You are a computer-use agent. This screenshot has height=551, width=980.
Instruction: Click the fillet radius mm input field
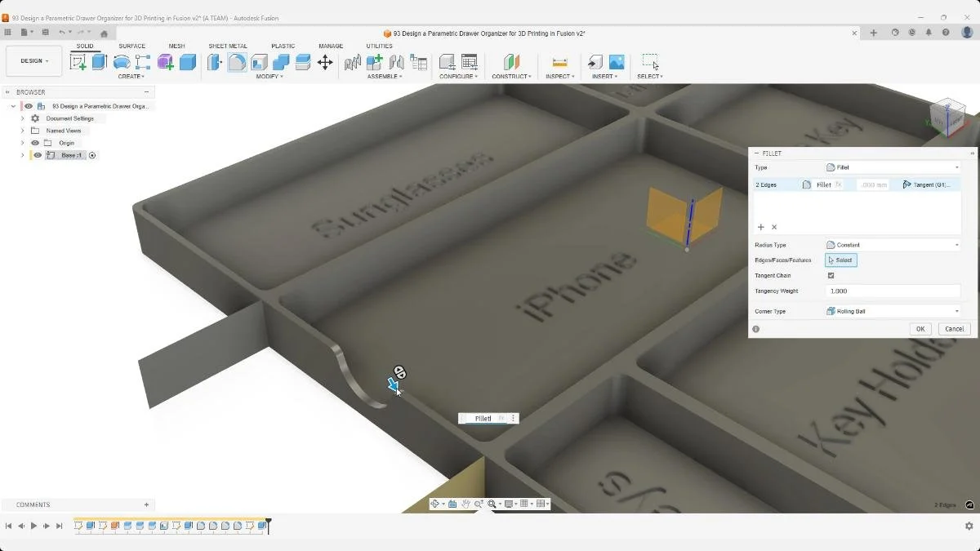[874, 185]
